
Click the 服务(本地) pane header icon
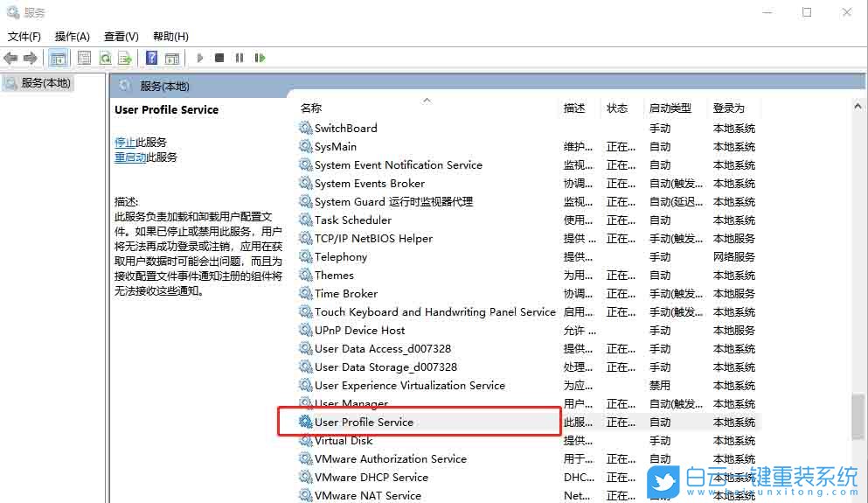click(125, 86)
